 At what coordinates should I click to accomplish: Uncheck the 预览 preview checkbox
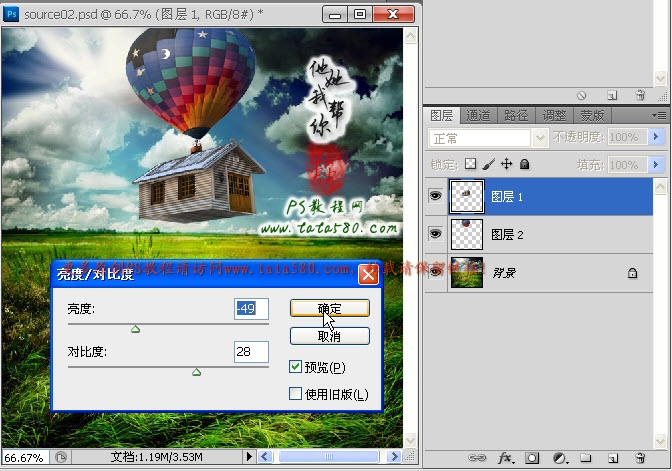(295, 367)
